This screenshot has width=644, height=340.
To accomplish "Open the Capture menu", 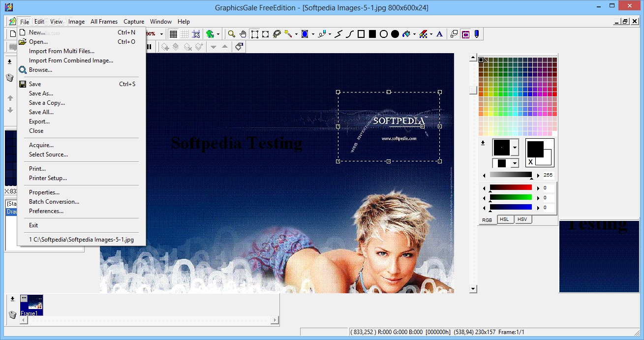I will 134,22.
